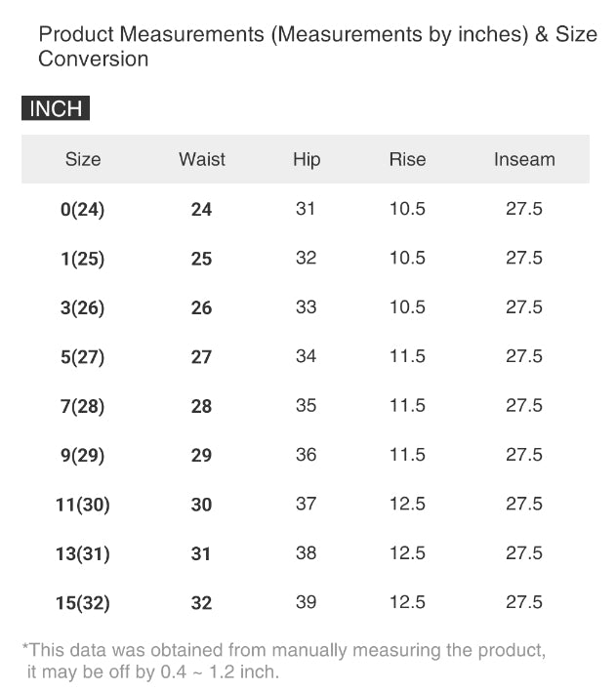Click the rise value in the 15(32) row
Image resolution: width=616 pixels, height=691 pixels.
[x=407, y=602]
